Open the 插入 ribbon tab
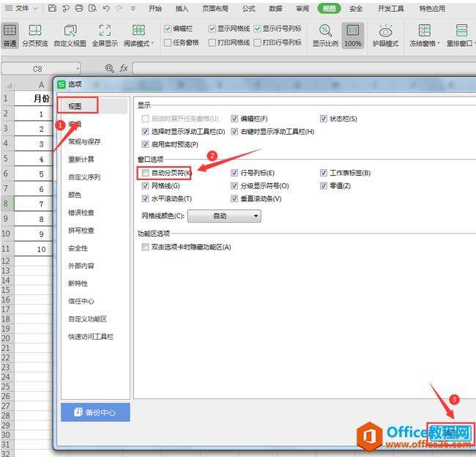 click(x=182, y=9)
